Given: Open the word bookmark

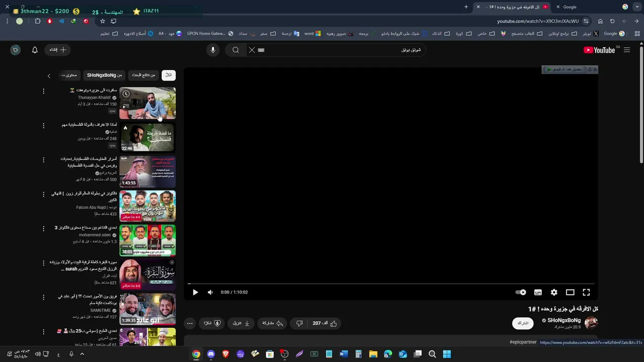Looking at the screenshot, I should 312,34.
